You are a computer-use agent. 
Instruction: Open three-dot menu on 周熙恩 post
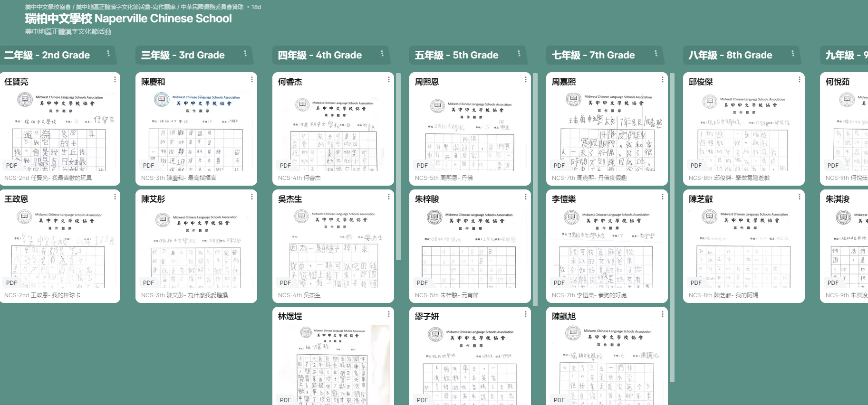tap(526, 80)
